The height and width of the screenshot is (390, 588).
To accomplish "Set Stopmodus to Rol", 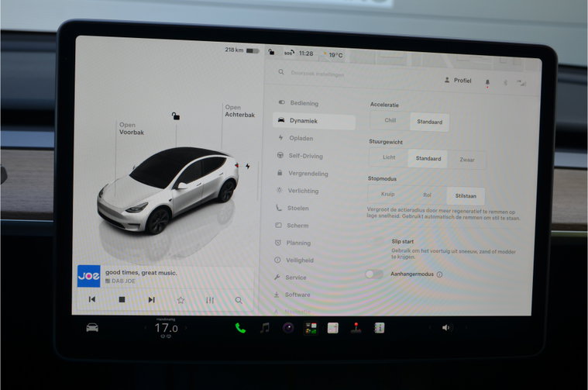I will (427, 195).
